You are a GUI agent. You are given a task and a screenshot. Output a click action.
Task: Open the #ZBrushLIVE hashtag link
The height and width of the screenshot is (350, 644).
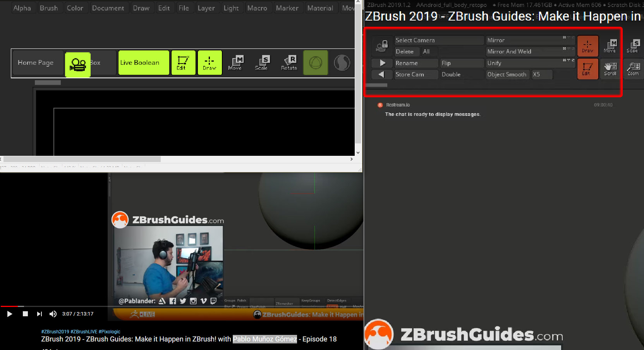point(84,332)
